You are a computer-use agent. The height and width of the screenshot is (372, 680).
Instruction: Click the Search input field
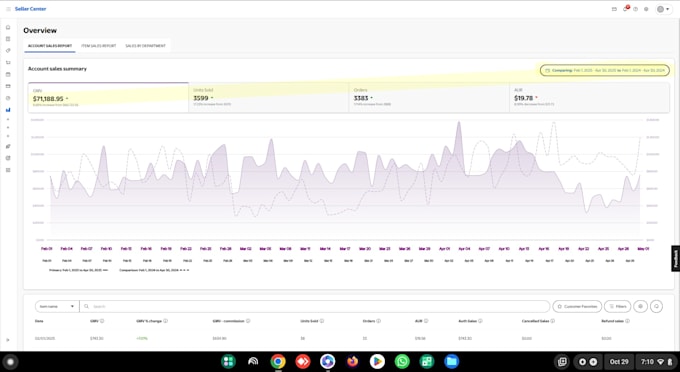[315, 307]
